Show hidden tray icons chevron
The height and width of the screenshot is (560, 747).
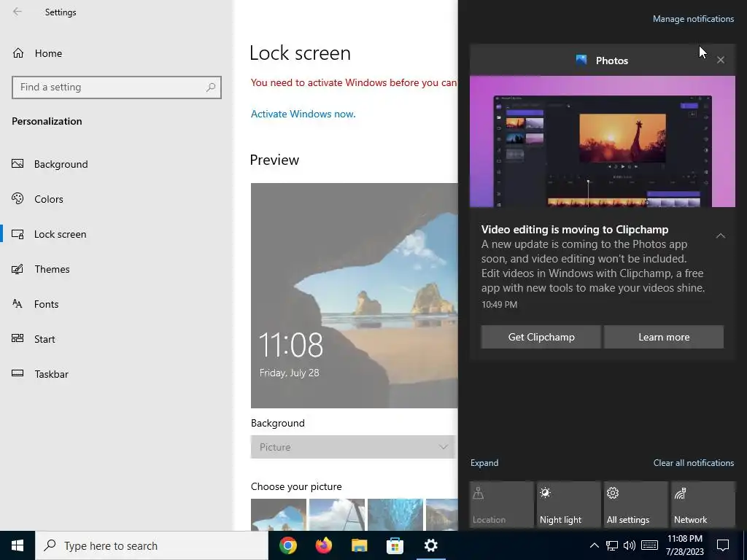point(594,545)
